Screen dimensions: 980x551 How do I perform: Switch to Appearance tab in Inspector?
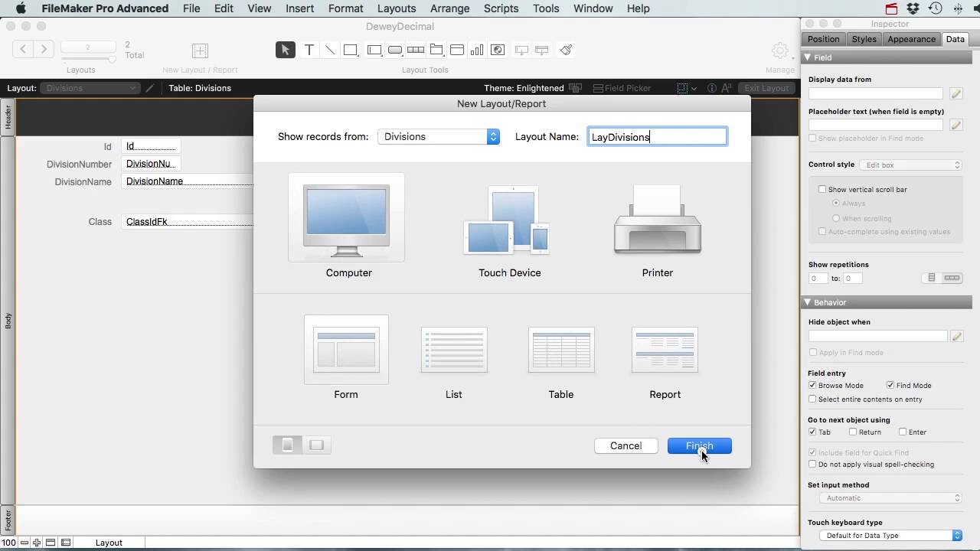click(911, 39)
